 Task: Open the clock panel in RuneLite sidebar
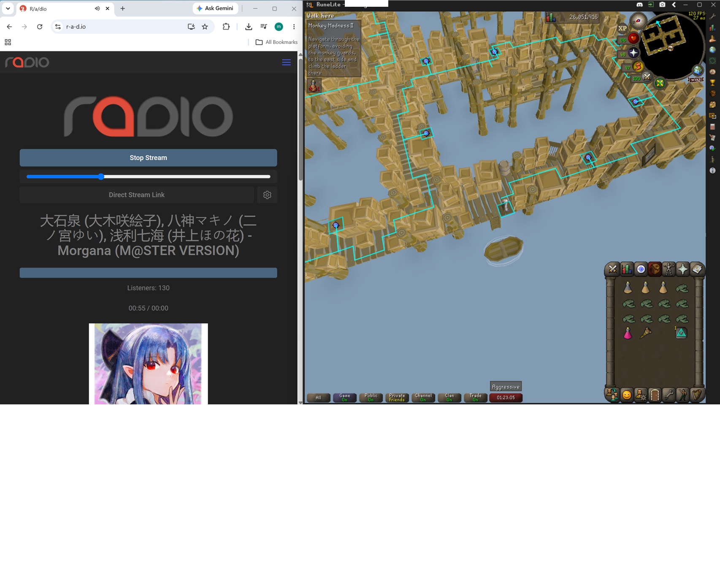tap(712, 72)
